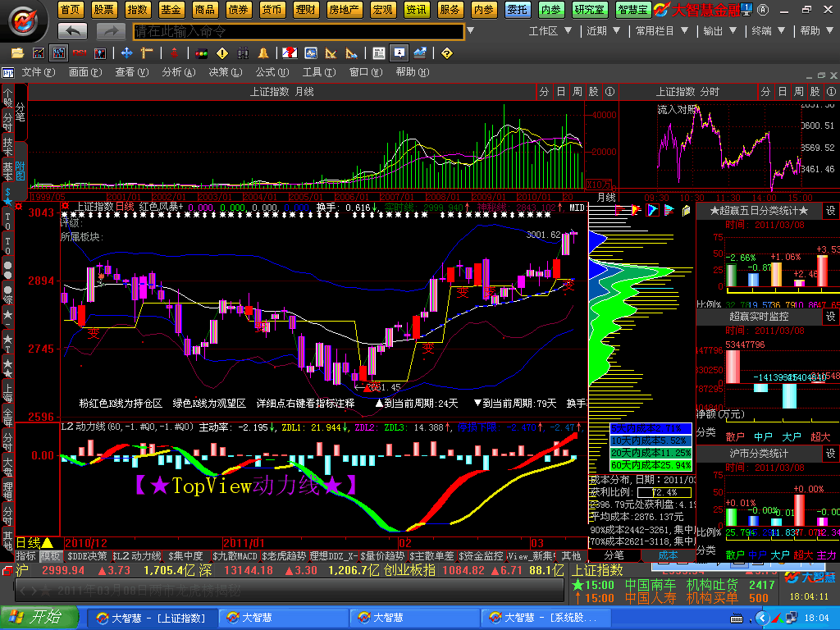Click the alert bell toolbar icon
Viewport: 840px width, 630px height.
pyautogui.click(x=263, y=53)
